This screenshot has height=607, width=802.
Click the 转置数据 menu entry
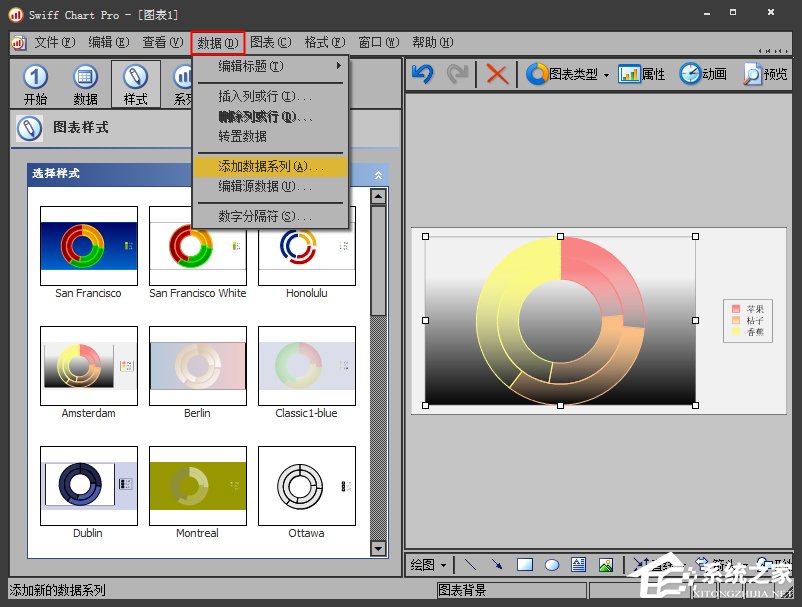point(243,136)
